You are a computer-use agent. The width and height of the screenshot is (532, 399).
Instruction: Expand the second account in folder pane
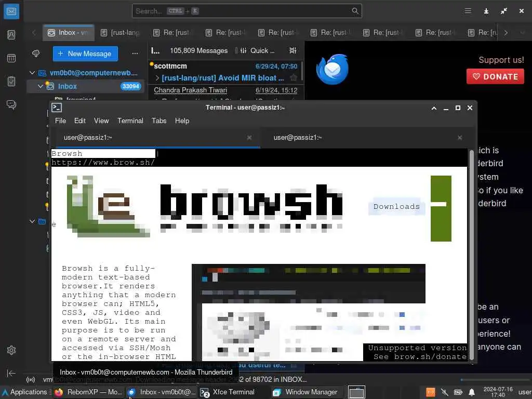32,221
